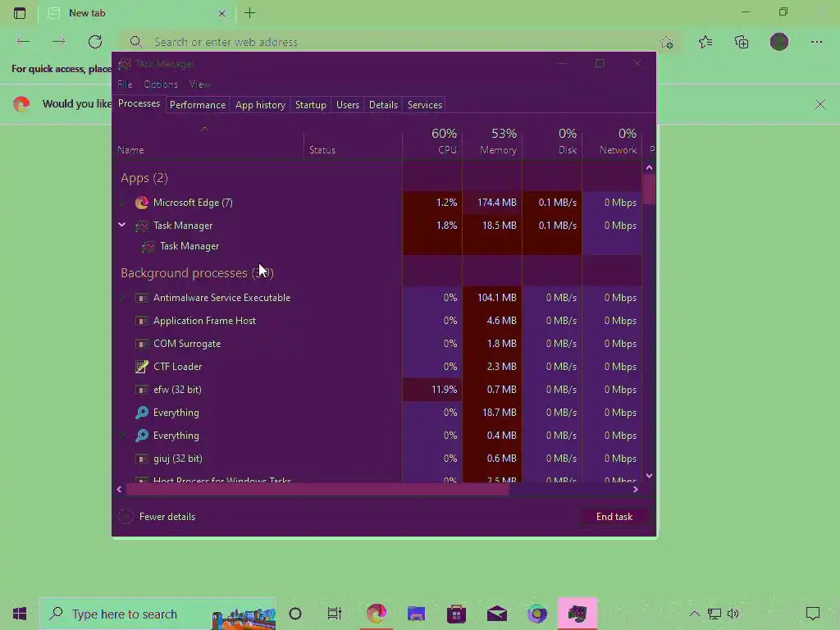Sort by CPU column header
The height and width of the screenshot is (630, 840).
tap(432, 141)
